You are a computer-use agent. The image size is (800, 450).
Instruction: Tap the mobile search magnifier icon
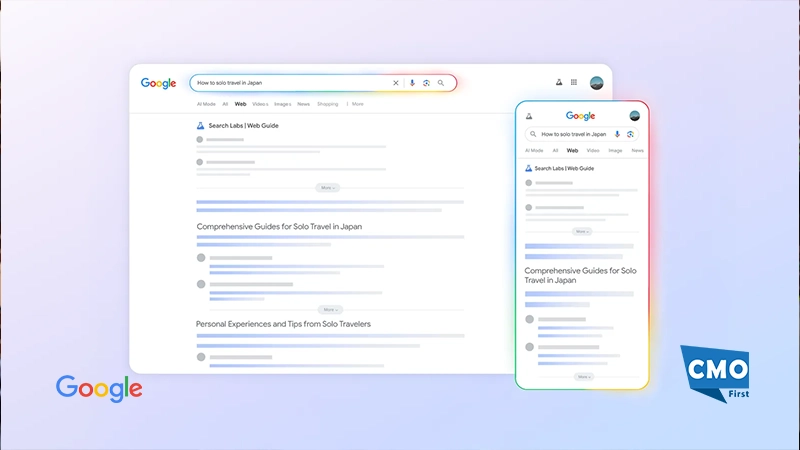click(533, 134)
